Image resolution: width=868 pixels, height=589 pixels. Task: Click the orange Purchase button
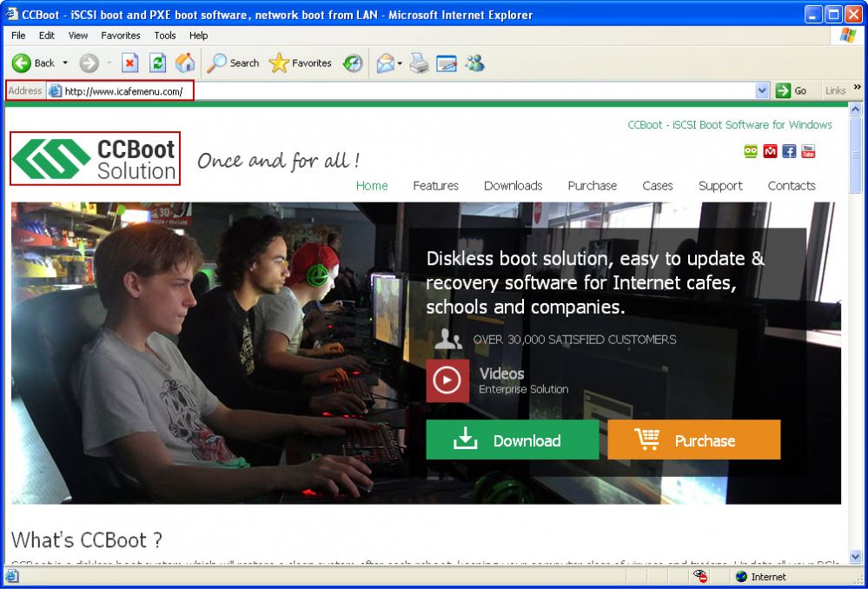pyautogui.click(x=693, y=440)
